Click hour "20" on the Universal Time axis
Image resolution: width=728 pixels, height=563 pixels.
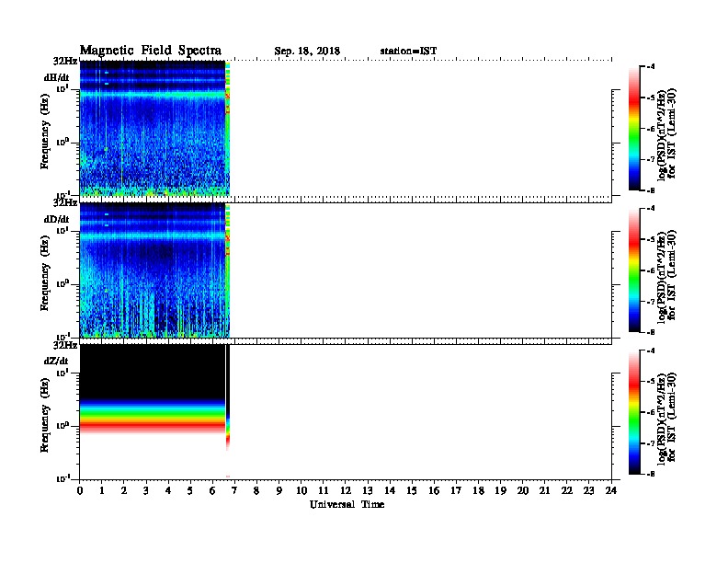point(522,490)
